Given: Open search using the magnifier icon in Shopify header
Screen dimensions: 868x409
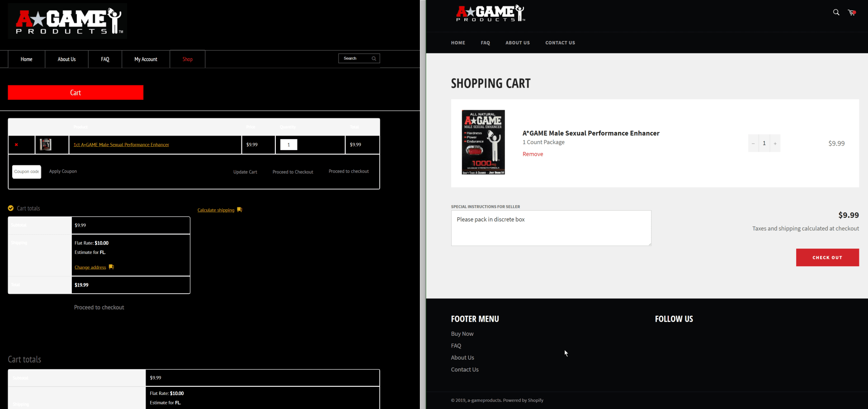Looking at the screenshot, I should pos(836,12).
